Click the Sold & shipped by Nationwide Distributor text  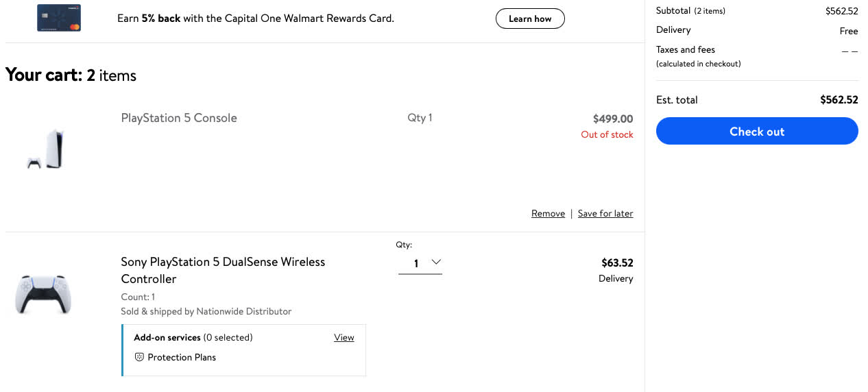point(206,311)
